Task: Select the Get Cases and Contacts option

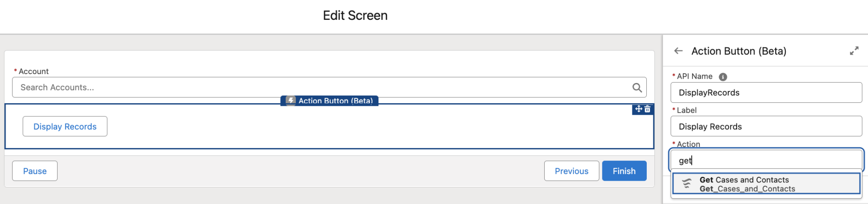Action: 744,180
